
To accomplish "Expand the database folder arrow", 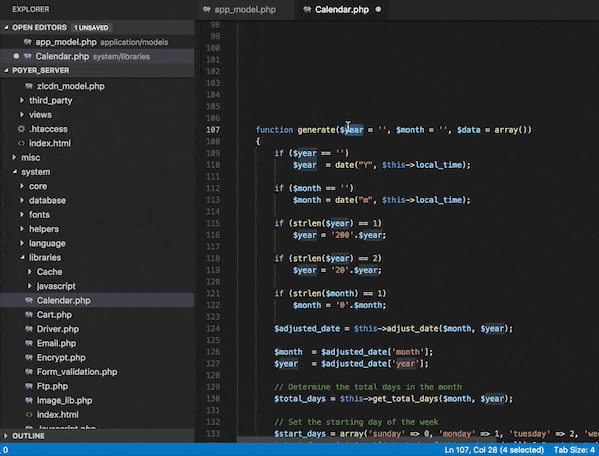I will [22, 200].
